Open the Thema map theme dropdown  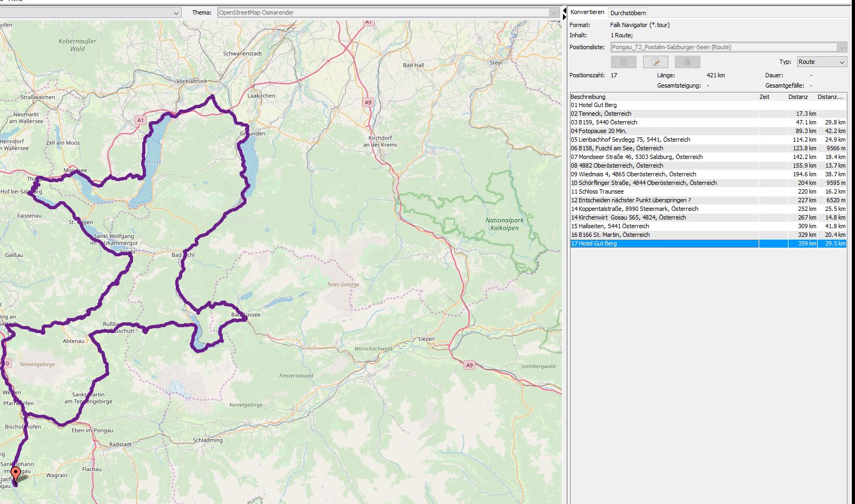click(388, 12)
